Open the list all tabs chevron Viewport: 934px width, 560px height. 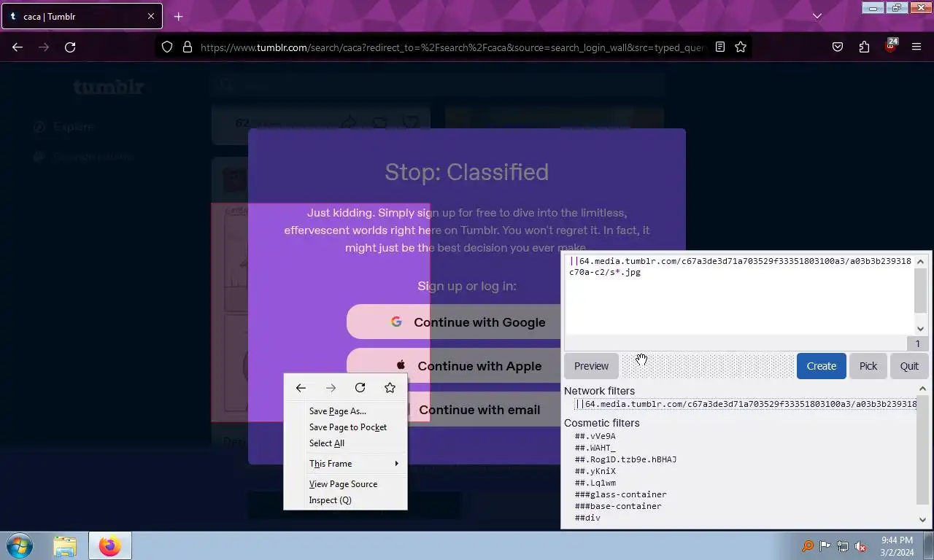pos(817,16)
